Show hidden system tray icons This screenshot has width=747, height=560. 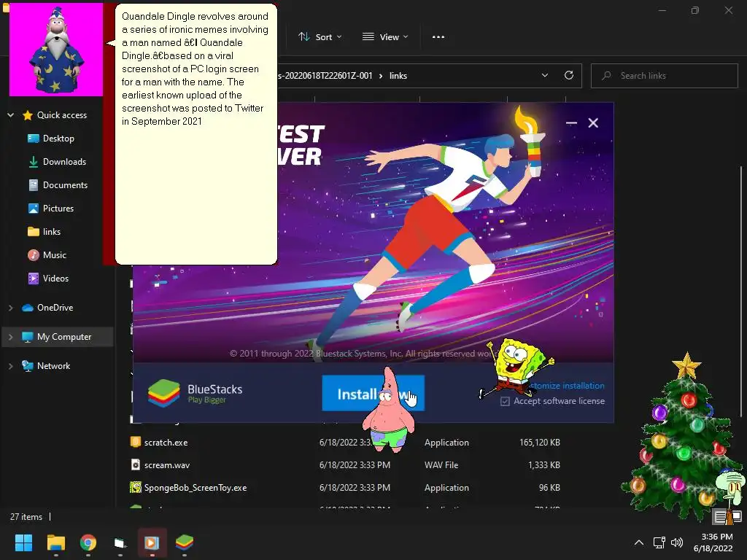click(639, 542)
